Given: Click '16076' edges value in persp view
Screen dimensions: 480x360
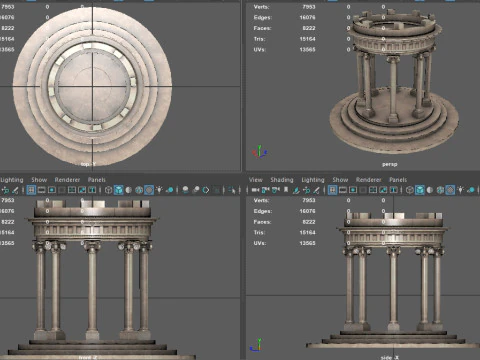Looking at the screenshot, I should (x=307, y=17).
